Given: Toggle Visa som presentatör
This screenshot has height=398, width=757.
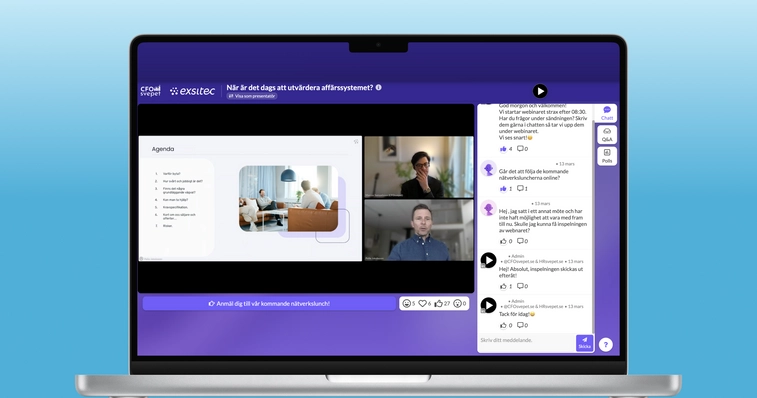Looking at the screenshot, I should pos(252,96).
